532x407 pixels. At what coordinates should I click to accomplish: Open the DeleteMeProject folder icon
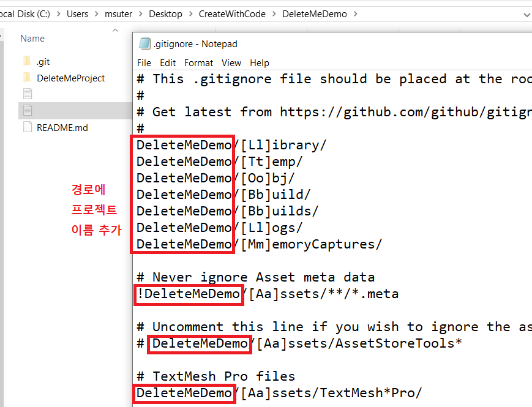click(27, 78)
